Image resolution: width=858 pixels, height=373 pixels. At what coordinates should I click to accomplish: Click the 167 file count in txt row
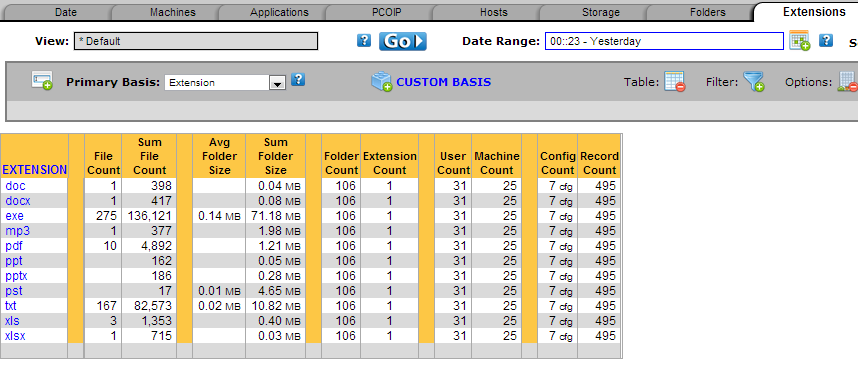pyautogui.click(x=107, y=305)
